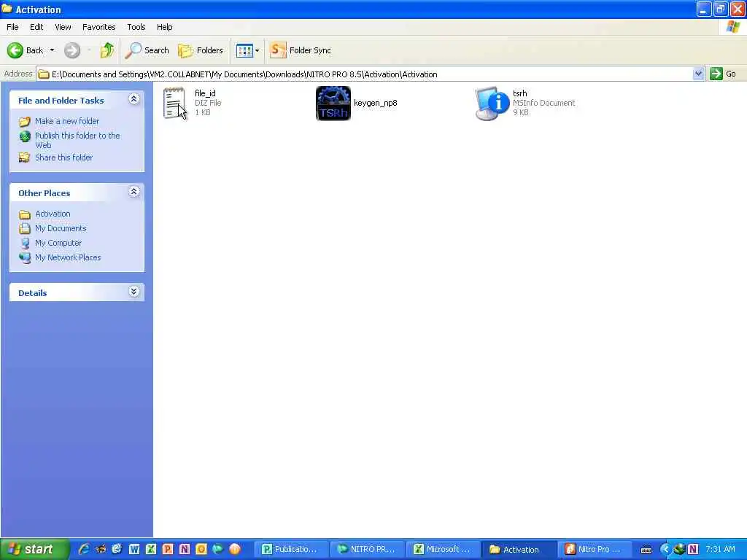
Task: Restore down the Activation window
Action: pyautogui.click(x=720, y=9)
